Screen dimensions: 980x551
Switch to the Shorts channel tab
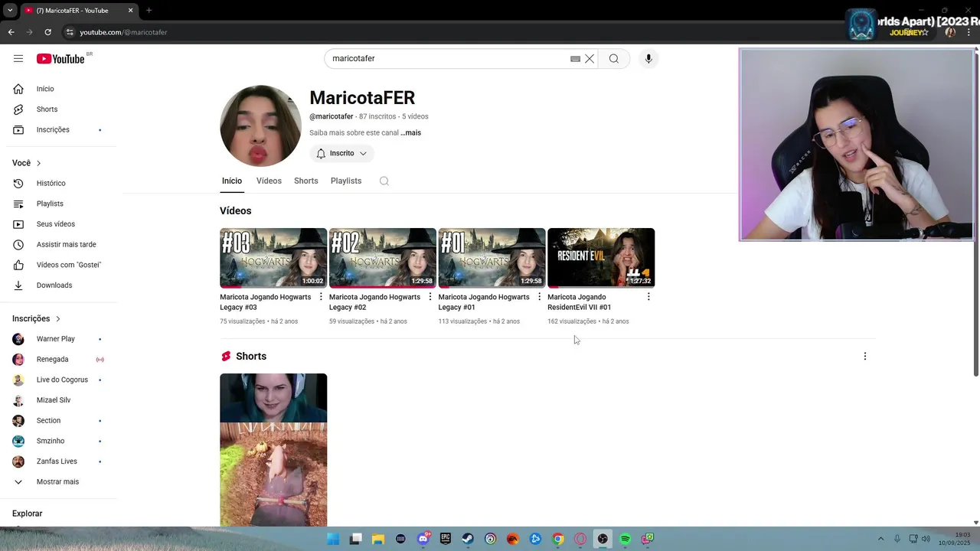(x=306, y=181)
